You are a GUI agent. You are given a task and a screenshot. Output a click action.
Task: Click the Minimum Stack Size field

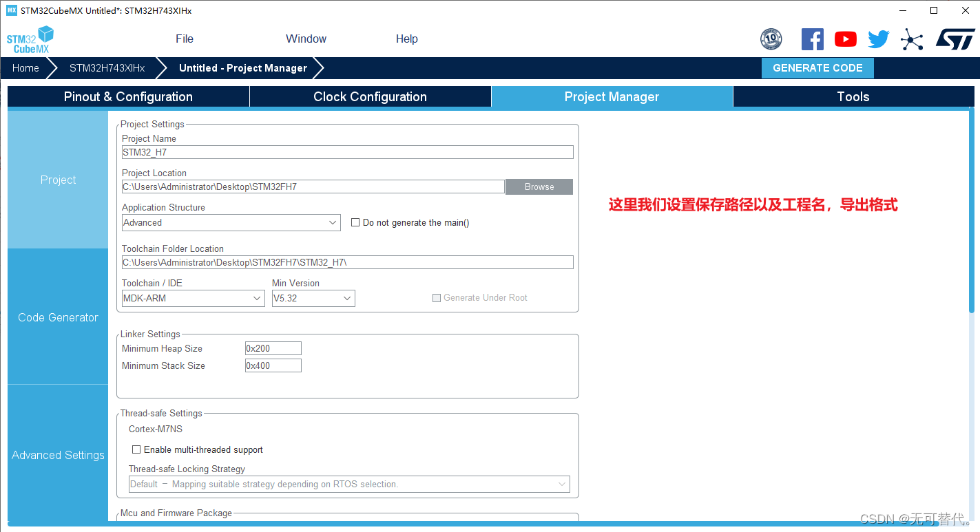[273, 365]
